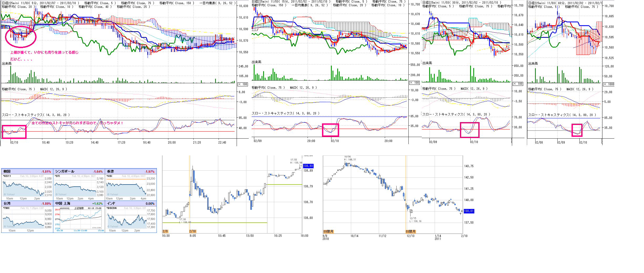The image size is (644, 273).
Task: Click the ^KS11 ticker symbol
Action: (x=7, y=176)
